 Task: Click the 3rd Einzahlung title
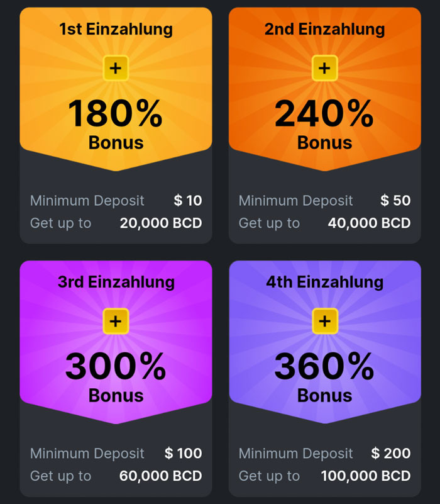click(x=116, y=282)
